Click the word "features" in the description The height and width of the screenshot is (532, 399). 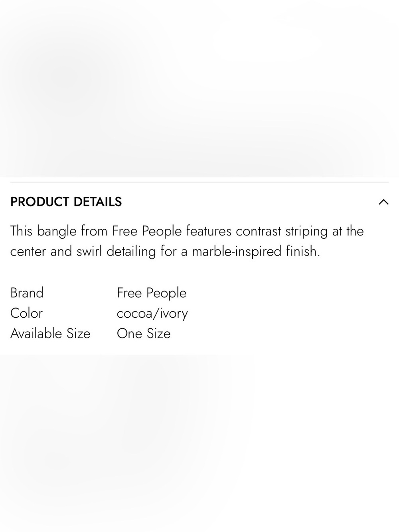pos(209,231)
